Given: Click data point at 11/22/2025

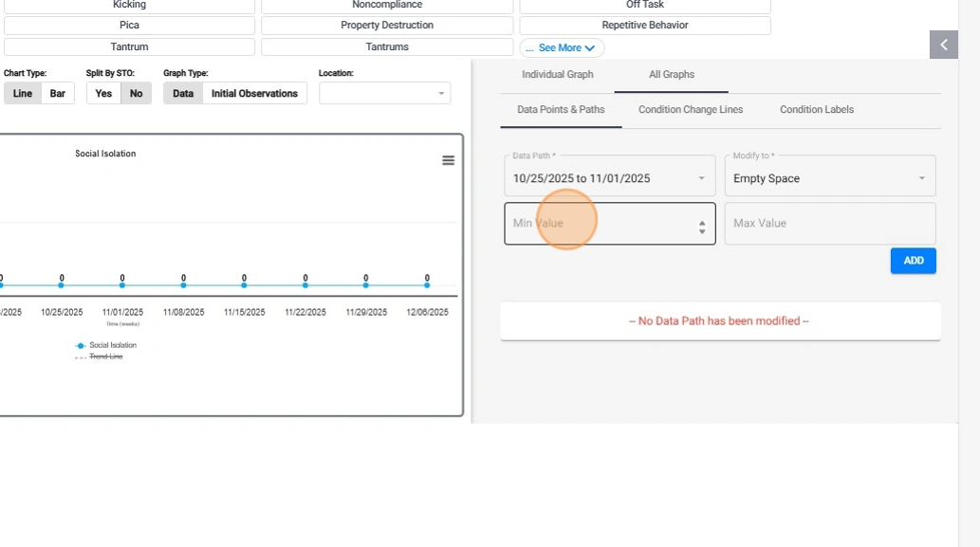Looking at the screenshot, I should 305,284.
